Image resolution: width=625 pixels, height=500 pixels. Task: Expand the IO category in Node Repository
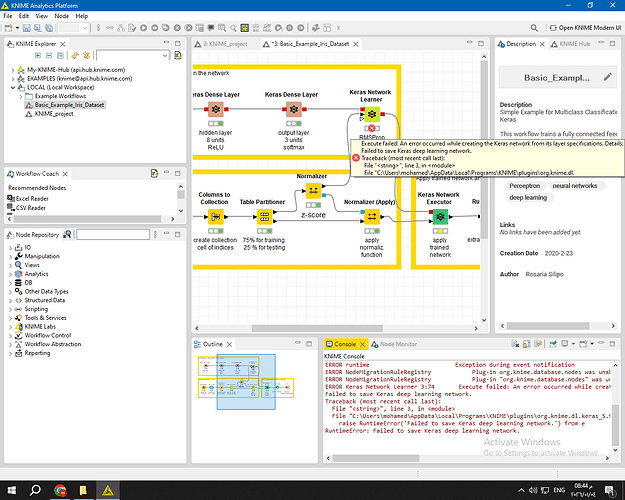coord(10,248)
